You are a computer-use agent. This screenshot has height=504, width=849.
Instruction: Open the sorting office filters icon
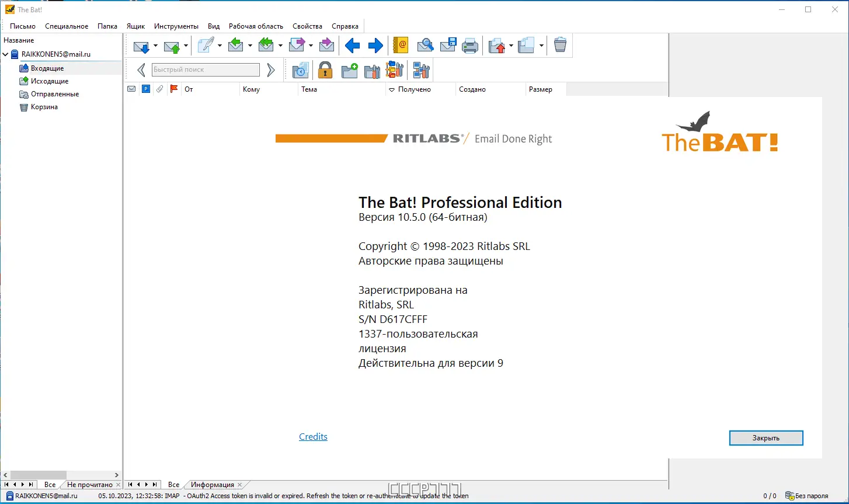tap(395, 70)
